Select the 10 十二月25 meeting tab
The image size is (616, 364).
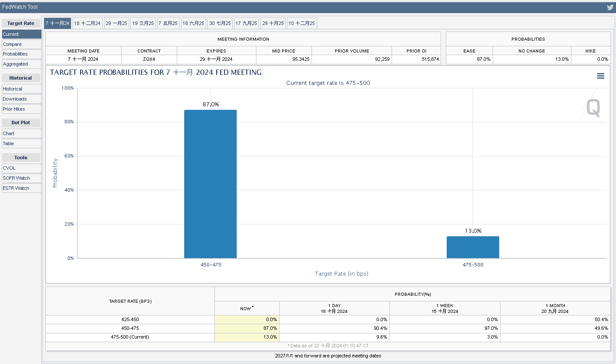pos(301,23)
